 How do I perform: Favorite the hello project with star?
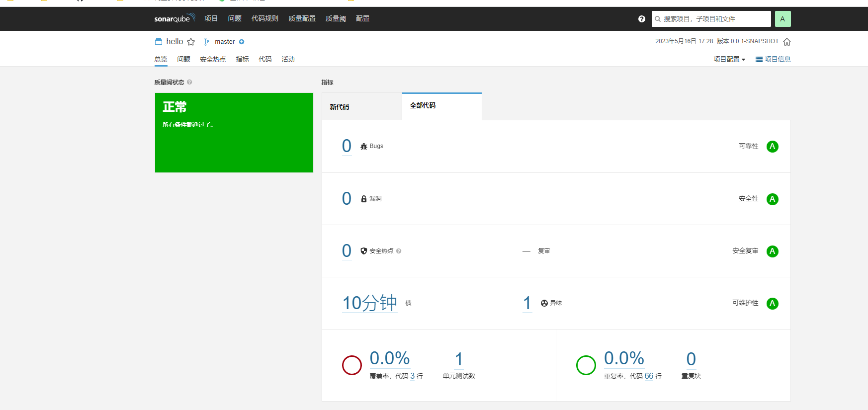click(191, 42)
